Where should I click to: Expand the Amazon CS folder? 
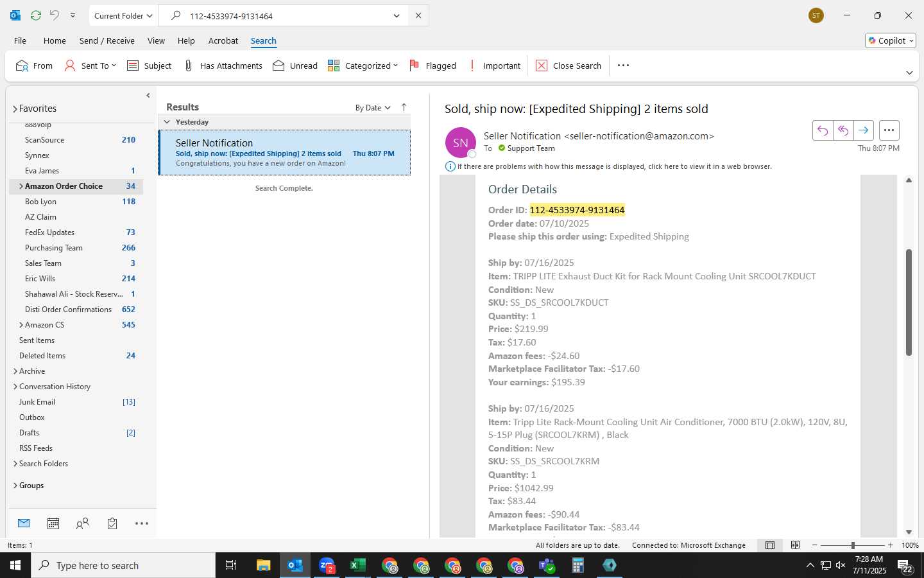(x=21, y=325)
